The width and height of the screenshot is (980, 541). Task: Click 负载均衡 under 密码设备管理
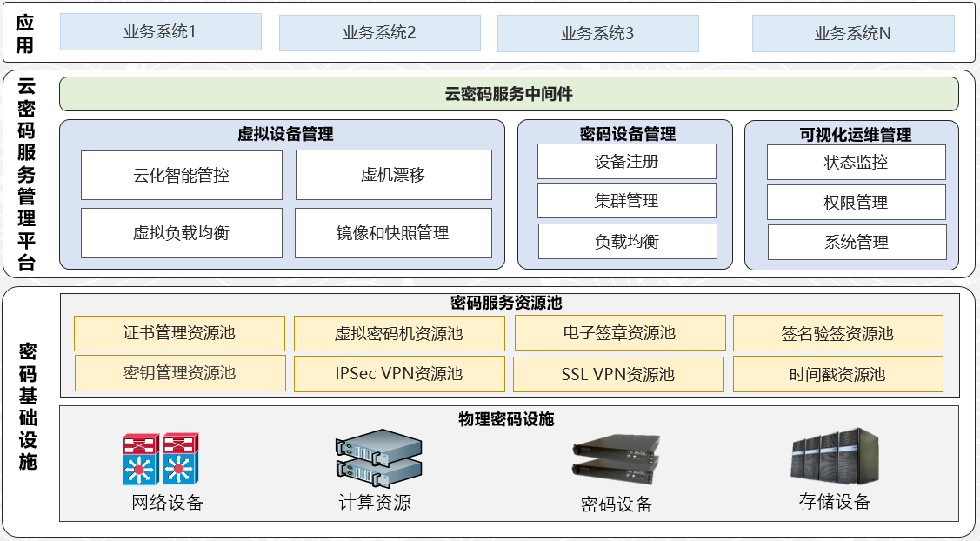[x=627, y=242]
